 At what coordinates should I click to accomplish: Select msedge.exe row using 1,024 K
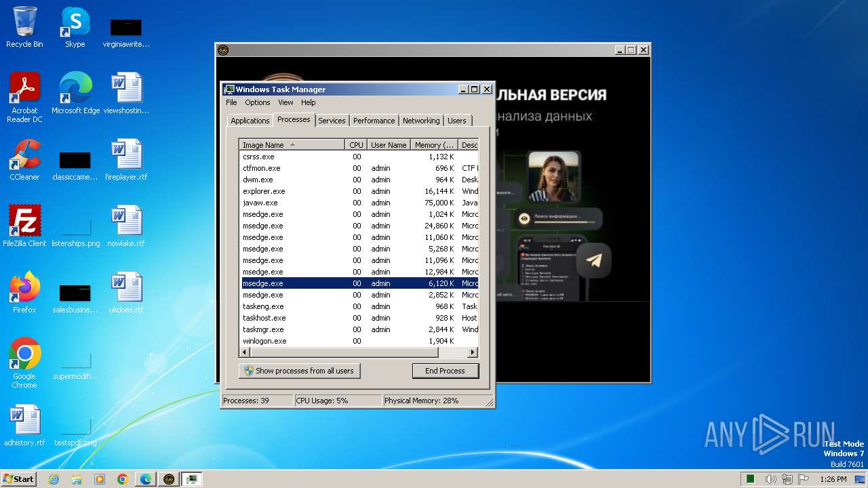coord(359,214)
